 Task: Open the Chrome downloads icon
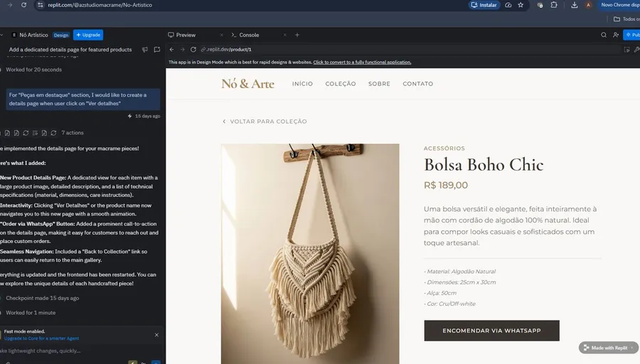(575, 5)
